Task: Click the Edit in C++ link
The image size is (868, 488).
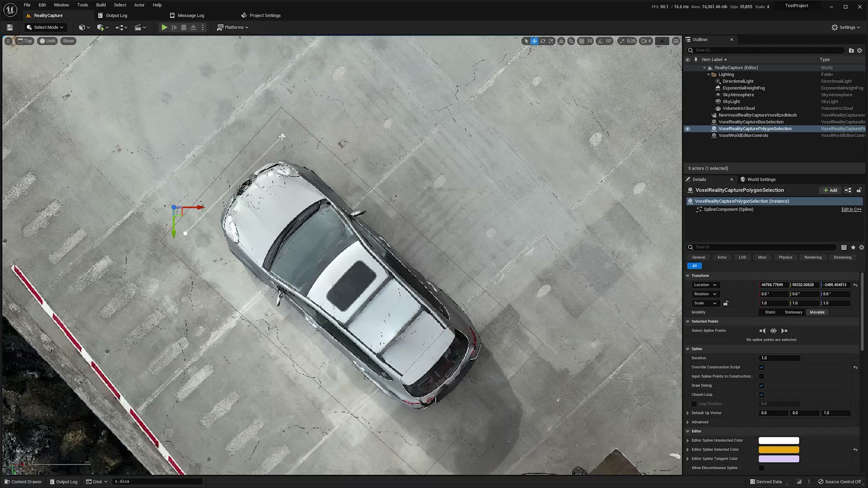Action: tap(851, 209)
